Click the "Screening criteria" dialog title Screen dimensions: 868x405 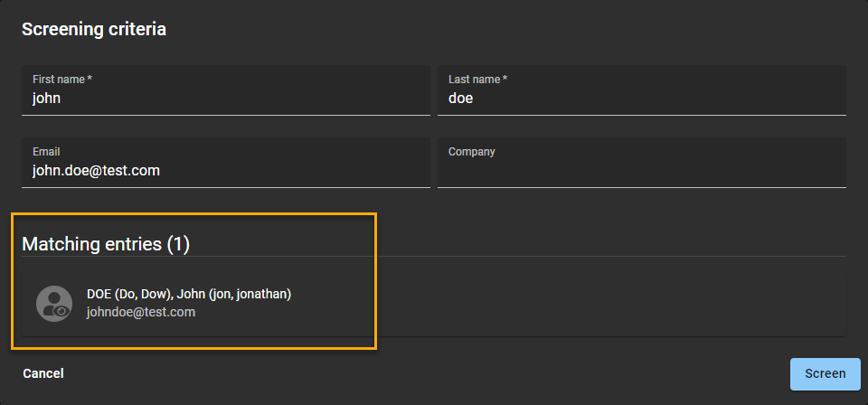(x=94, y=29)
